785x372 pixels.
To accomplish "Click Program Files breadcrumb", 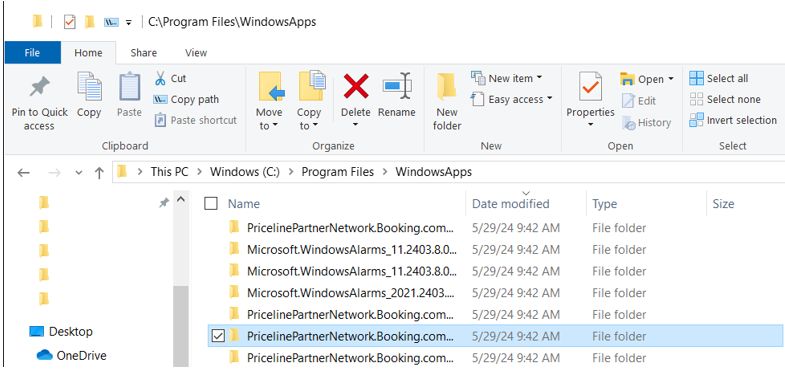I will point(337,172).
